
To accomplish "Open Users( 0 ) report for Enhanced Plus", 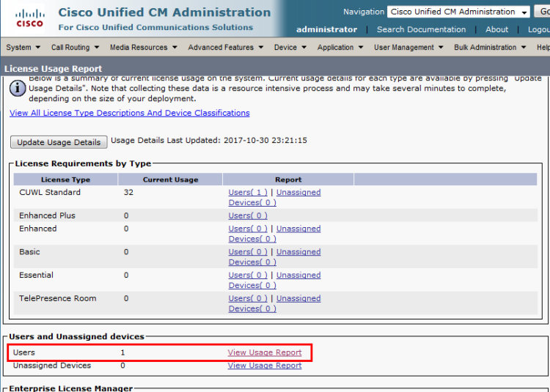I will (248, 216).
